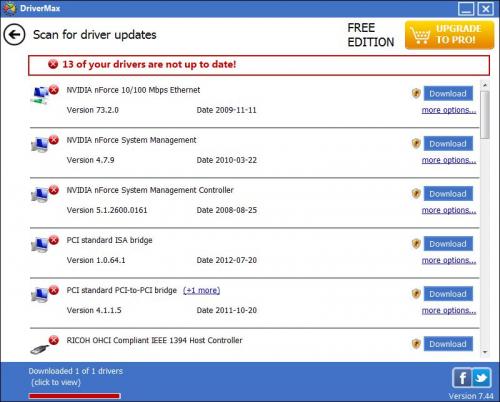The height and width of the screenshot is (402, 500).
Task: Click the PCI standard ISA bridge computer icon
Action: (40, 246)
